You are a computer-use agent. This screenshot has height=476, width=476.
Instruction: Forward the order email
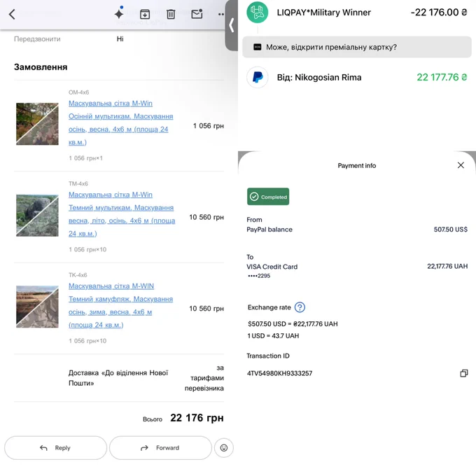(x=160, y=448)
